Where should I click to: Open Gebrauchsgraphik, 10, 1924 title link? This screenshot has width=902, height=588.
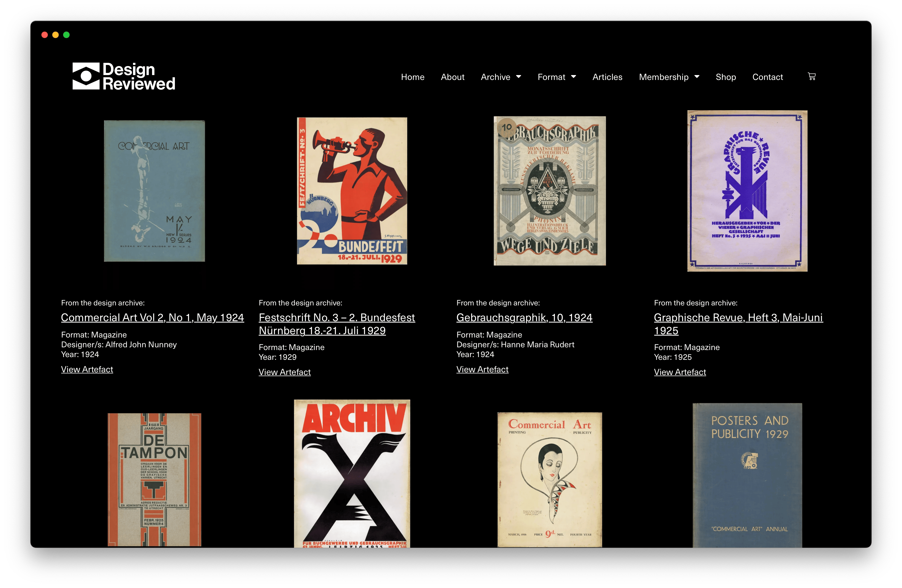524,317
